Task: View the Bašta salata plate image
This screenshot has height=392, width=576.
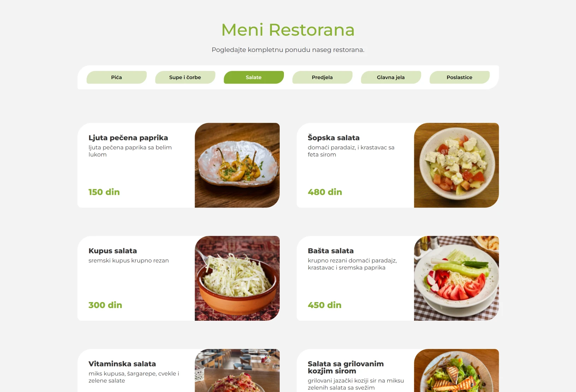Action: [x=456, y=278]
